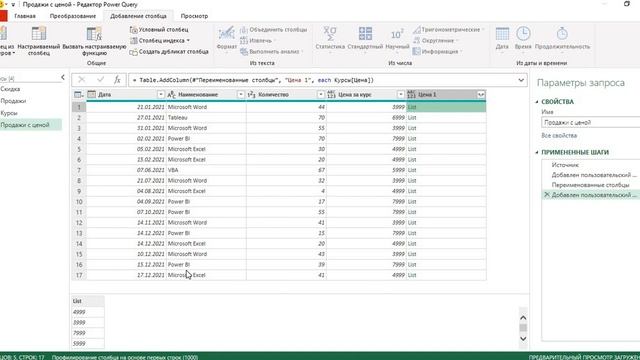The height and width of the screenshot is (360, 640).
Task: Cancel the formula with the X icon
Action: (x=82, y=80)
